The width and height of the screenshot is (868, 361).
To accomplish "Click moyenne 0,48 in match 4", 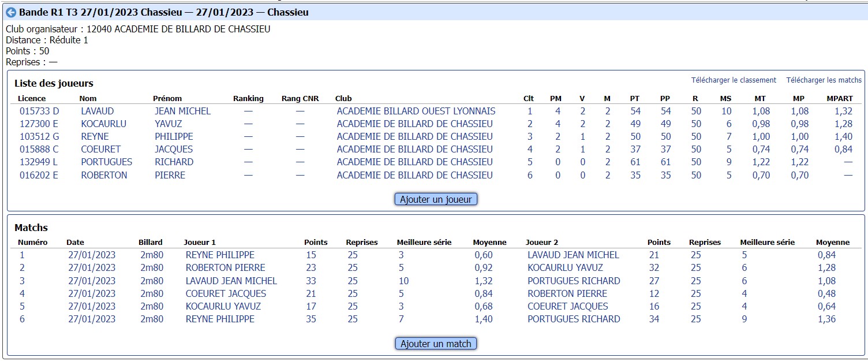I will click(826, 293).
